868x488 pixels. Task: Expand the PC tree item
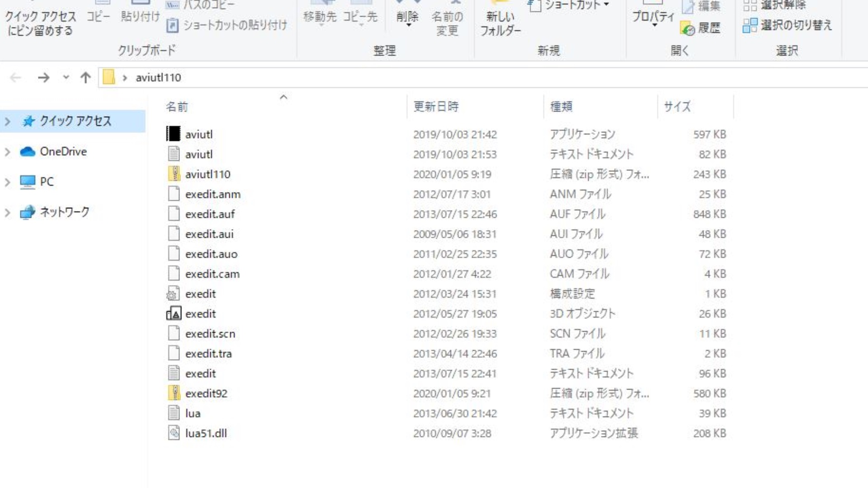(x=7, y=181)
